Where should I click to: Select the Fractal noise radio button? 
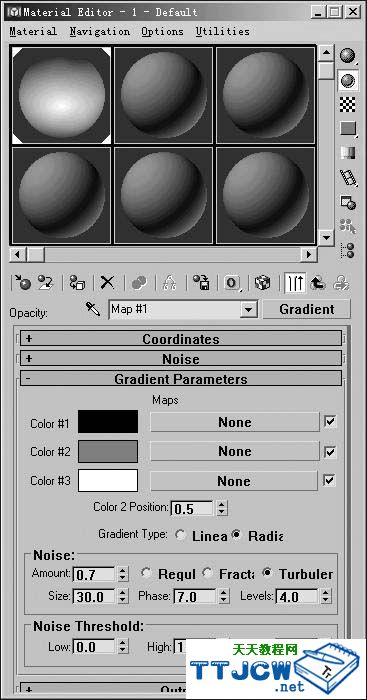(x=208, y=573)
